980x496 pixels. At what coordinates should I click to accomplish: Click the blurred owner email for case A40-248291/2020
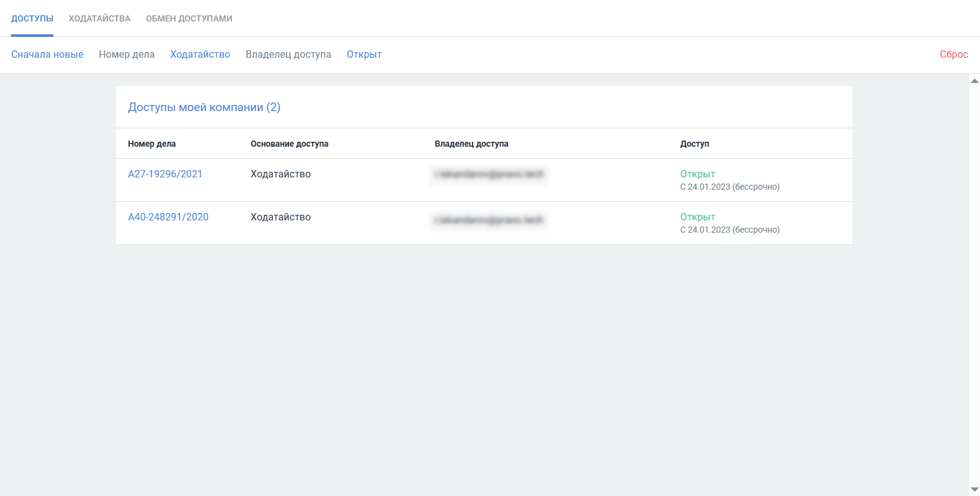coord(489,220)
